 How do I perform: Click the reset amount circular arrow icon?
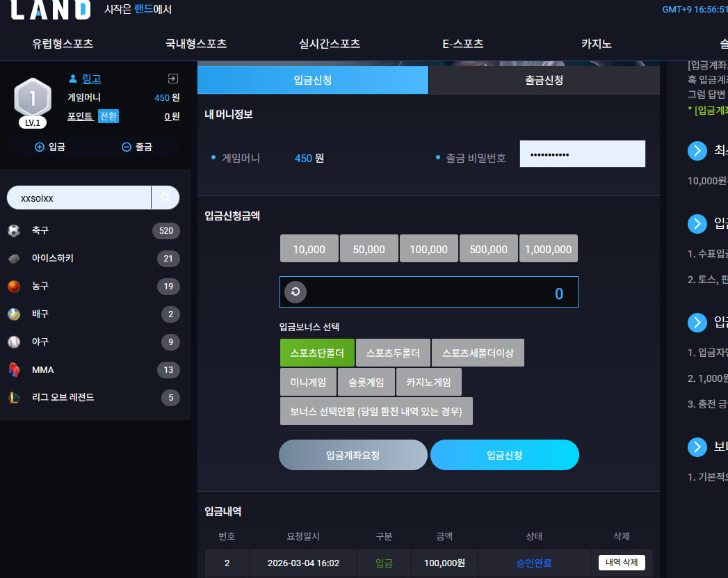(296, 292)
